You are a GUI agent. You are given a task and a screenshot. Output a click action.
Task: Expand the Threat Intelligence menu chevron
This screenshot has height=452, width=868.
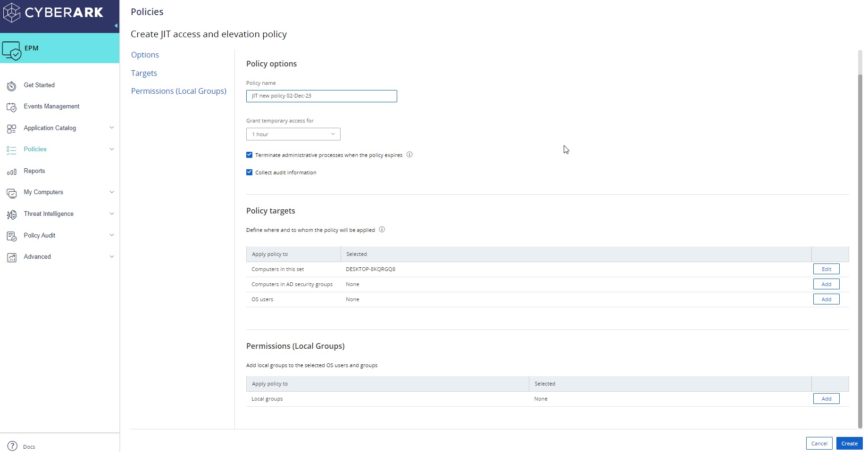[x=112, y=214]
